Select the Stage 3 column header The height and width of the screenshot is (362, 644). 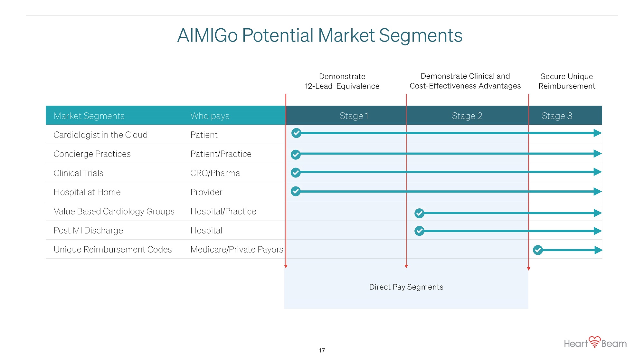[557, 116]
